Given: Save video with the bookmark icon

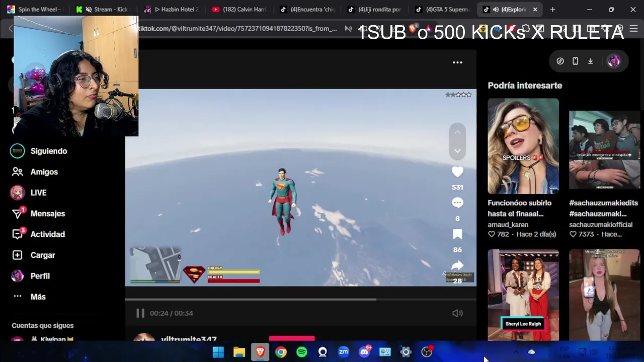Looking at the screenshot, I should (x=457, y=234).
